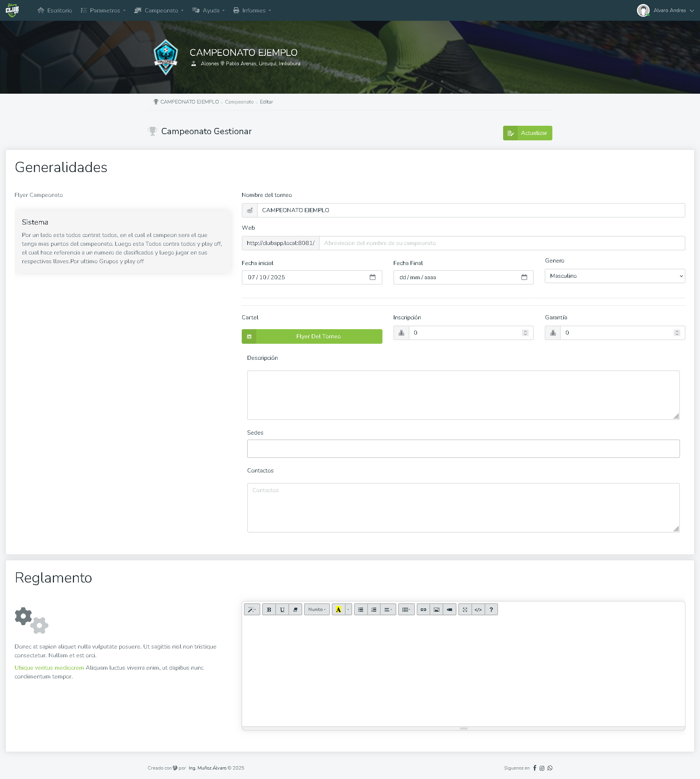This screenshot has width=700, height=779.
Task: Click the Nombre del torneo field icon
Action: (250, 210)
